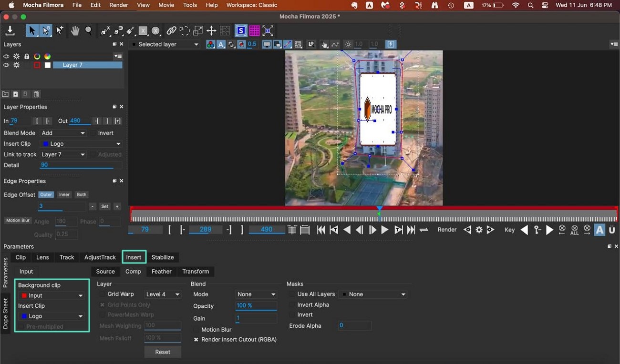Click the white Layer 7 matte color swatch
This screenshot has width=620, height=364.
pyautogui.click(x=48, y=65)
